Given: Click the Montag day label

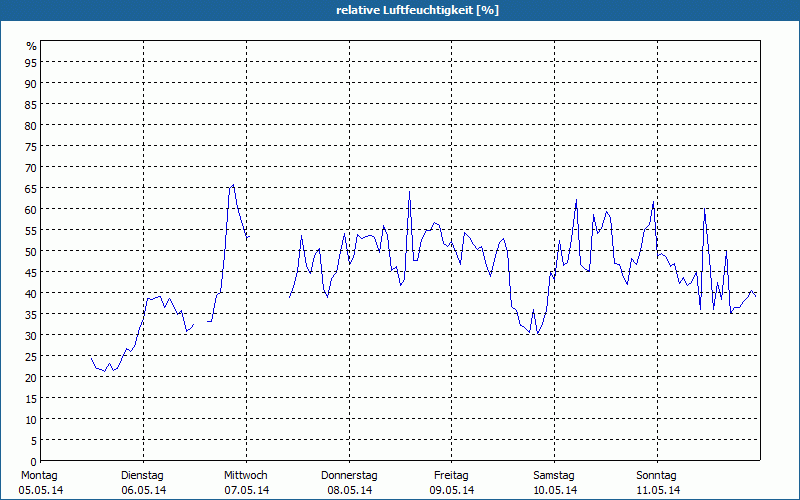Looking at the screenshot, I should [38, 475].
